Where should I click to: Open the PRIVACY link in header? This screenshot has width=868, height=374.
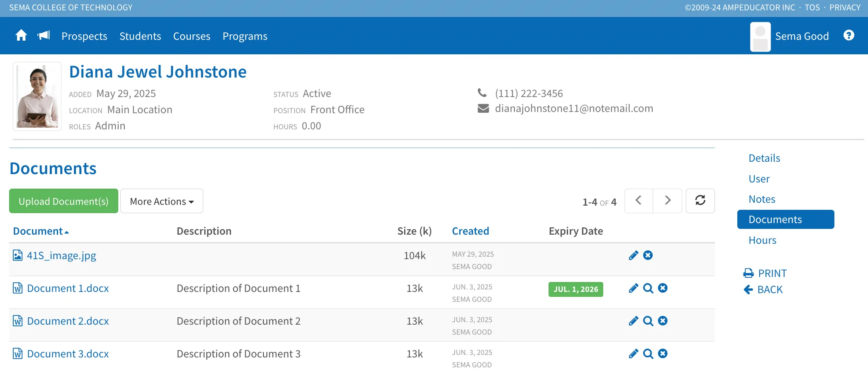tap(845, 7)
